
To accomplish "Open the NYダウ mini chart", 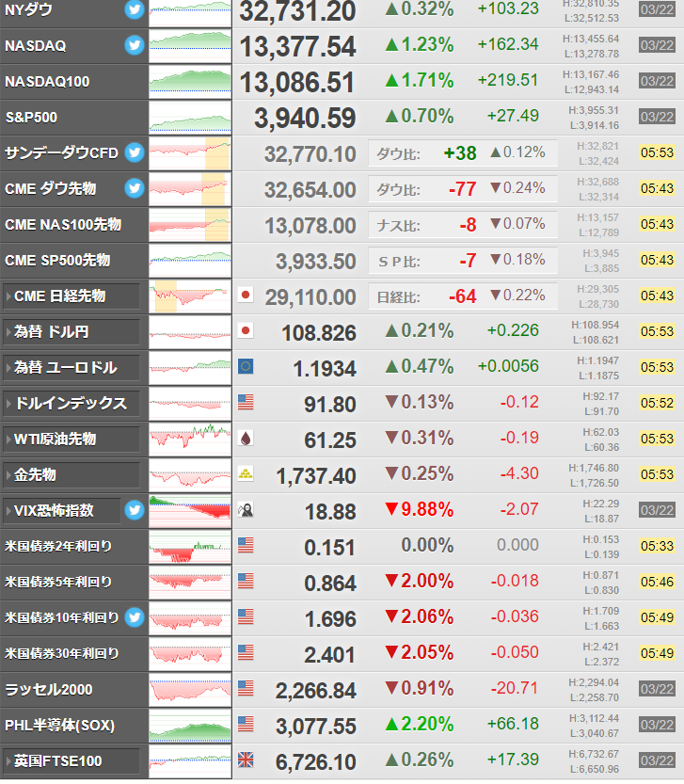I will 190,12.
